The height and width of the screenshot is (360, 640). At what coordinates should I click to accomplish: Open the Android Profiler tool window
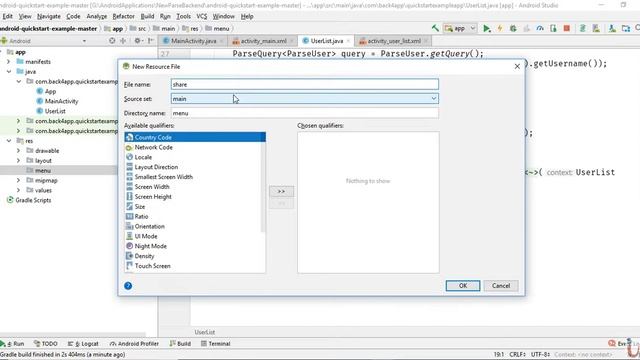pyautogui.click(x=134, y=344)
